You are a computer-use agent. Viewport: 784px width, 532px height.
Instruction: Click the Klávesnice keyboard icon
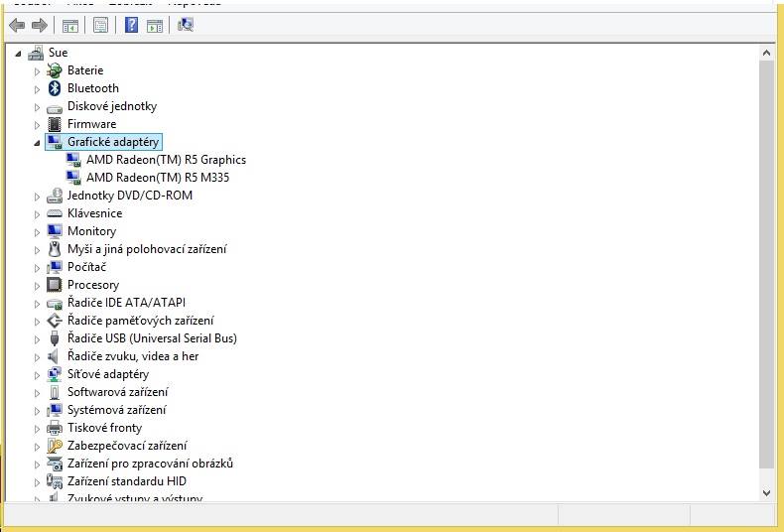[54, 213]
